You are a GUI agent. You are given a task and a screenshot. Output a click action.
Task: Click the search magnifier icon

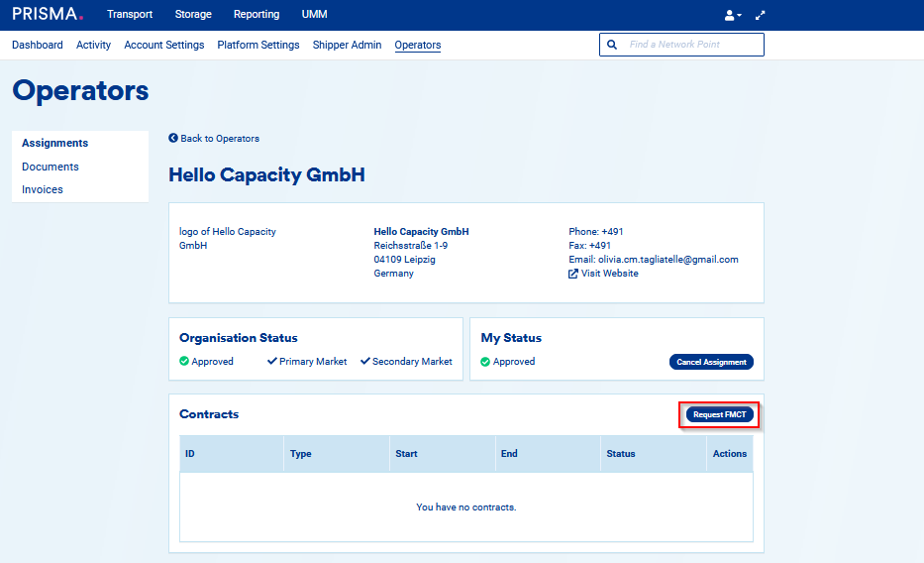[x=612, y=45]
